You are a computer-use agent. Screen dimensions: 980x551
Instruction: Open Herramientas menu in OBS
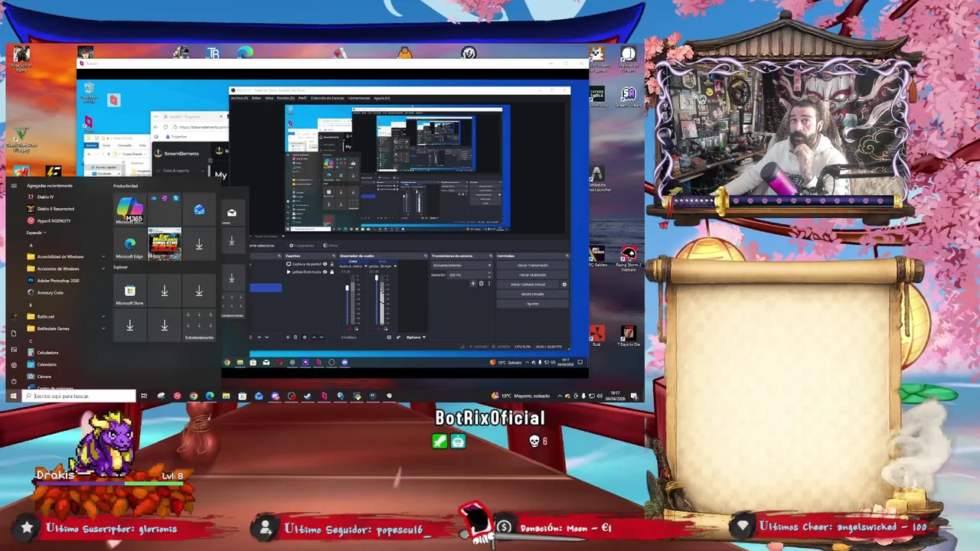358,98
